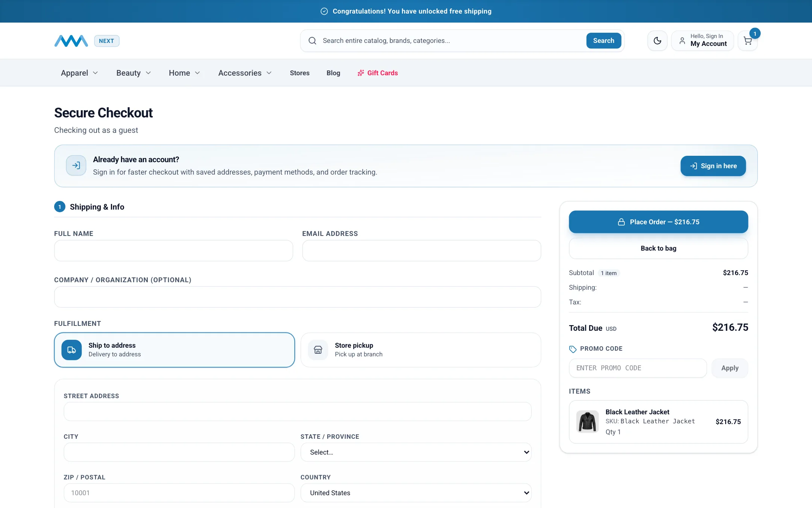Click Place Order — $216.75 button

pyautogui.click(x=658, y=222)
